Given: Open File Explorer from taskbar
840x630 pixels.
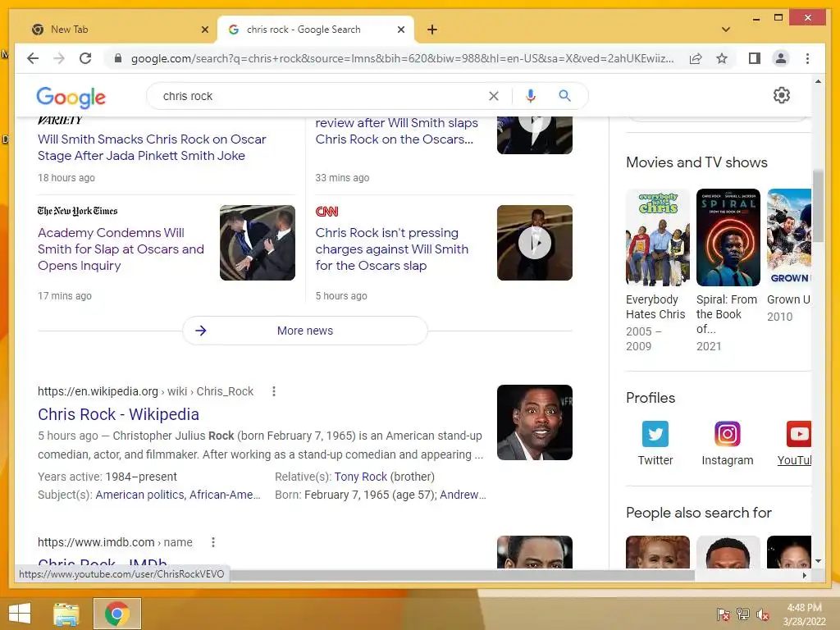Looking at the screenshot, I should click(66, 614).
